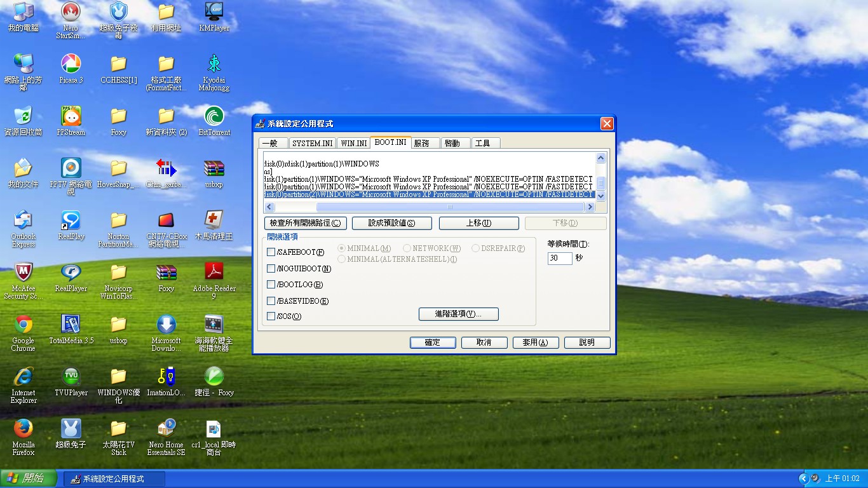
Task: Click the 套用(A) apply button
Action: click(x=536, y=342)
